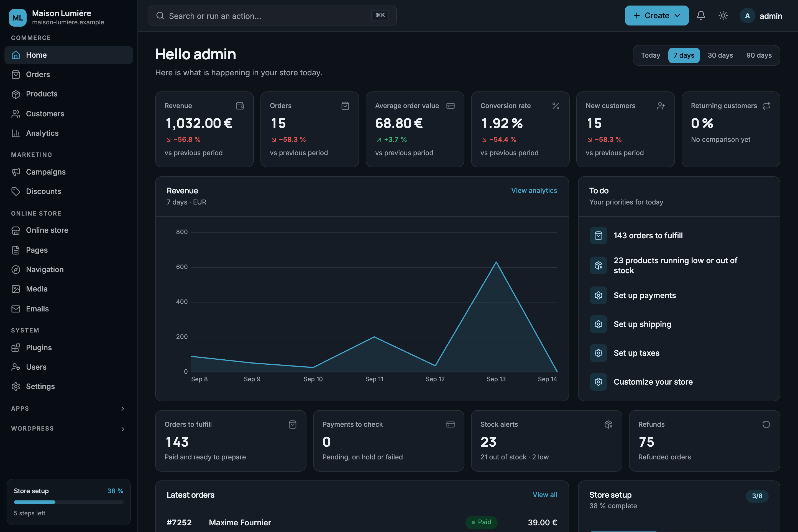
Task: Expand the APPS sidebar section
Action: (x=68, y=408)
